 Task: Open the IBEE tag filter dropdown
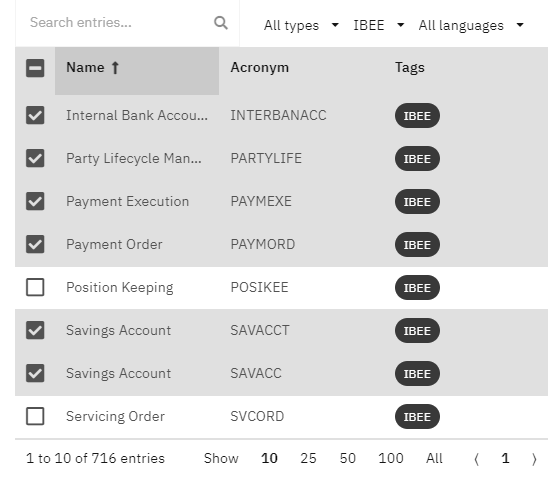(379, 25)
